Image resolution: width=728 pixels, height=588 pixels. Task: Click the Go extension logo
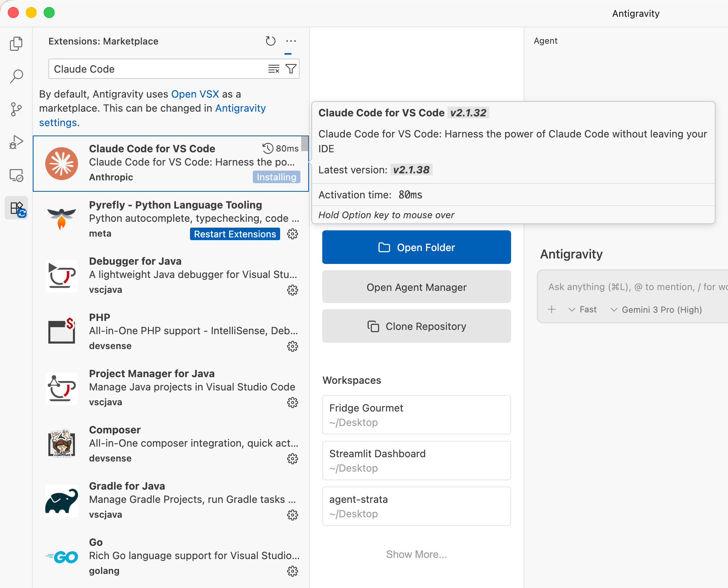point(62,557)
